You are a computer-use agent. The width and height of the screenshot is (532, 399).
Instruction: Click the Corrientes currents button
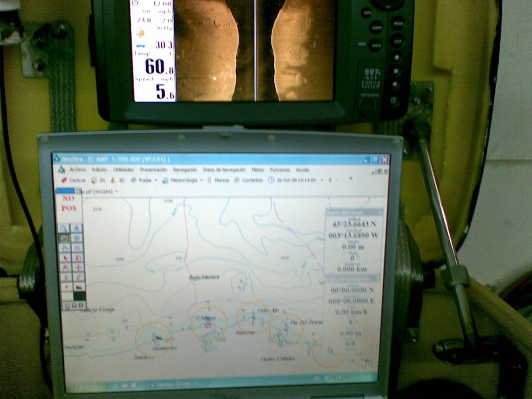pos(249,180)
